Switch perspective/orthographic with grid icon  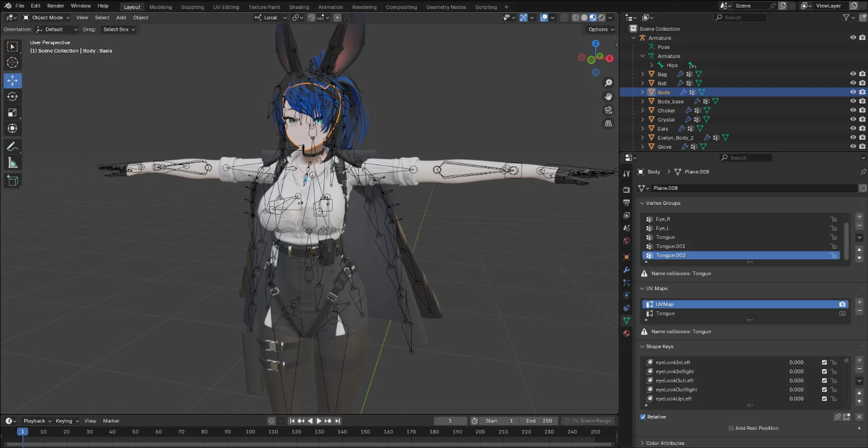point(609,123)
